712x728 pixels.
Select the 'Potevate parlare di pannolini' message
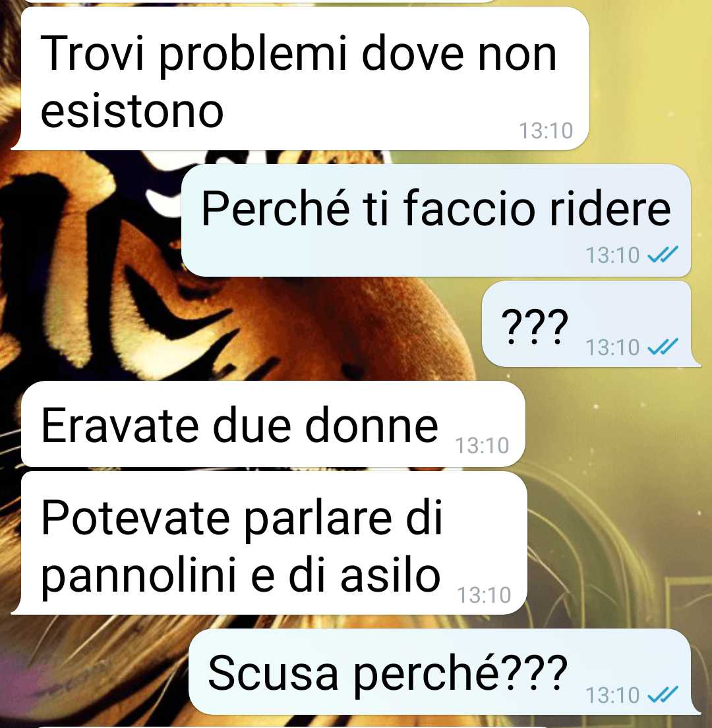click(x=269, y=543)
